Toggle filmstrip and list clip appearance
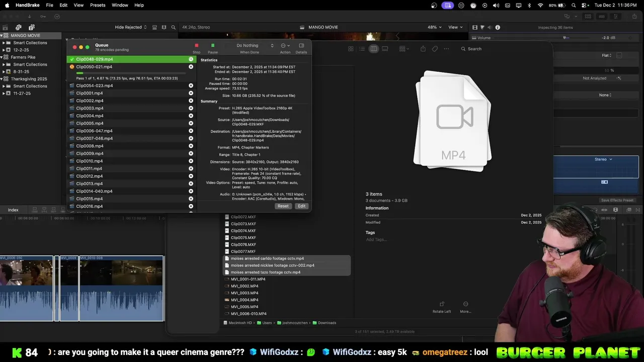The image size is (644, 362). (155, 27)
